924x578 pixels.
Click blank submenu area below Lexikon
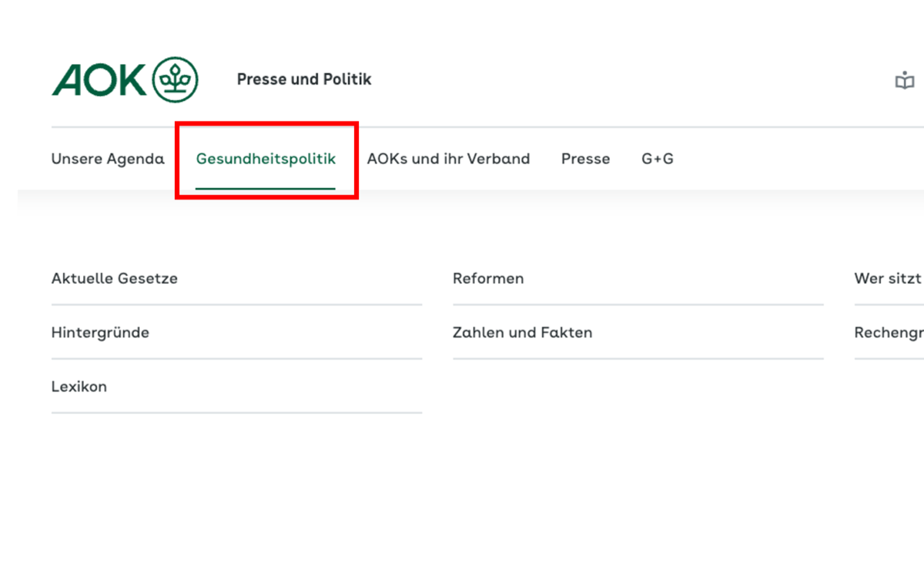coord(231,451)
